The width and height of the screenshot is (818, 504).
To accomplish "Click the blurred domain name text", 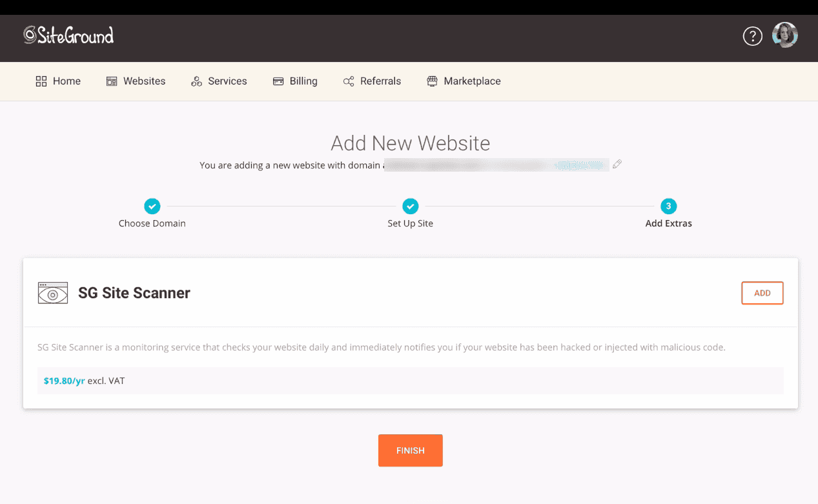I will click(496, 165).
